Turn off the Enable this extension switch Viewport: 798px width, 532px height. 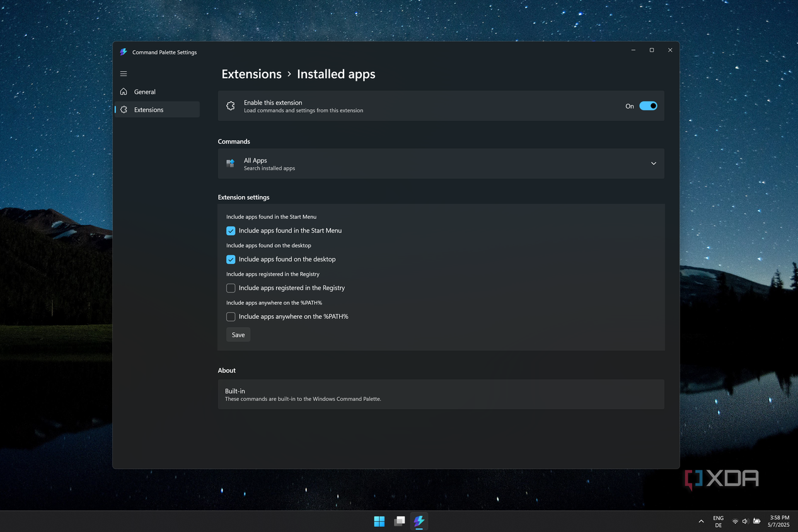click(x=648, y=106)
